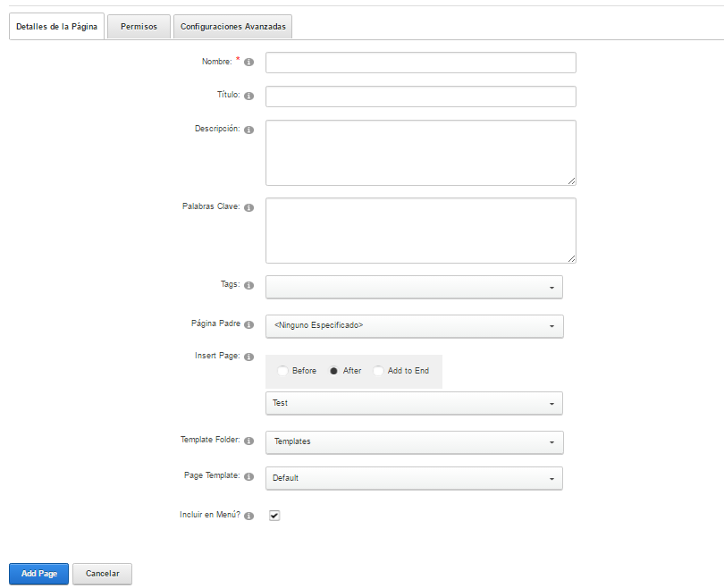This screenshot has width=724, height=588.
Task: Click the Cancelar button
Action: 102,574
